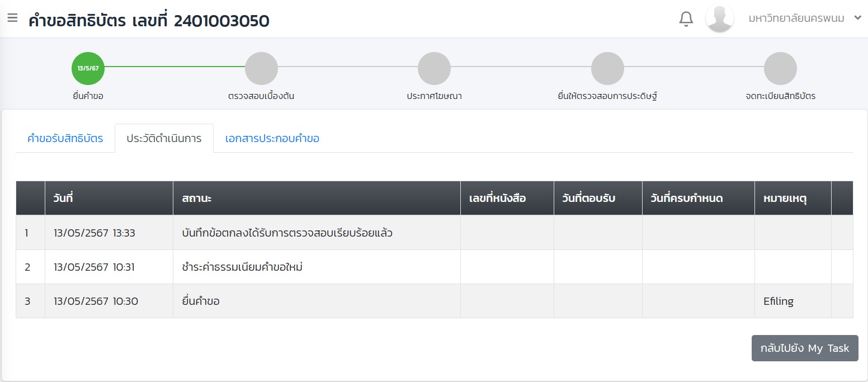Image resolution: width=868 pixels, height=382 pixels.
Task: Click the notification bell icon
Action: 686,19
